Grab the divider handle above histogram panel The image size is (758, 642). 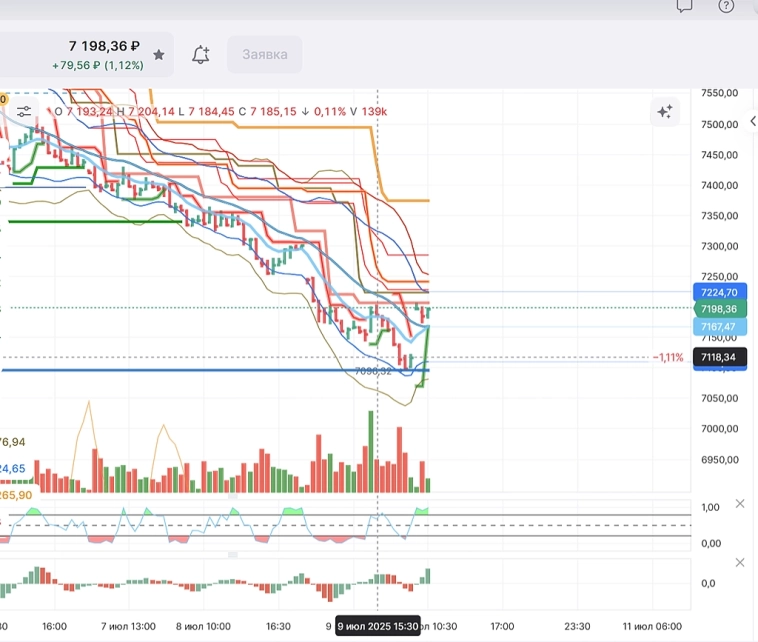[234, 555]
